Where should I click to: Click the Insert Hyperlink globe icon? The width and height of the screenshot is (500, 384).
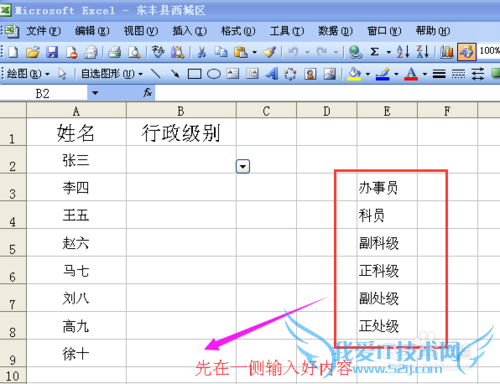(355, 52)
